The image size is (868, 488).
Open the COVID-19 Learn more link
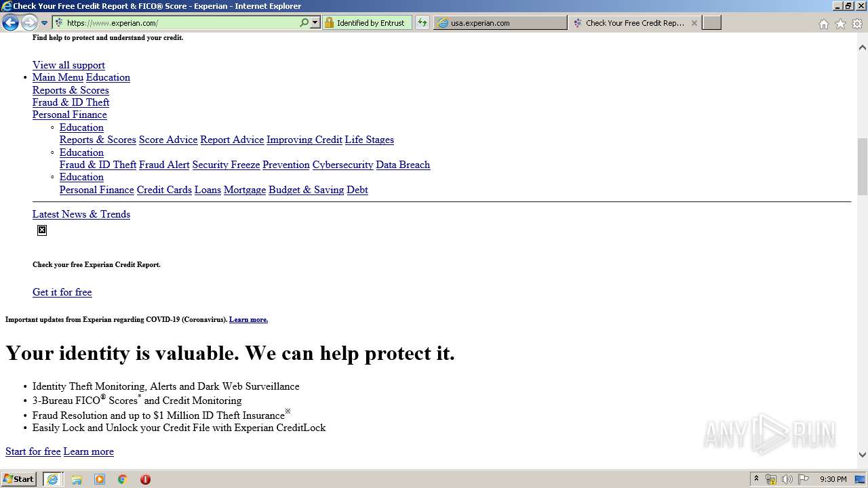coord(248,319)
